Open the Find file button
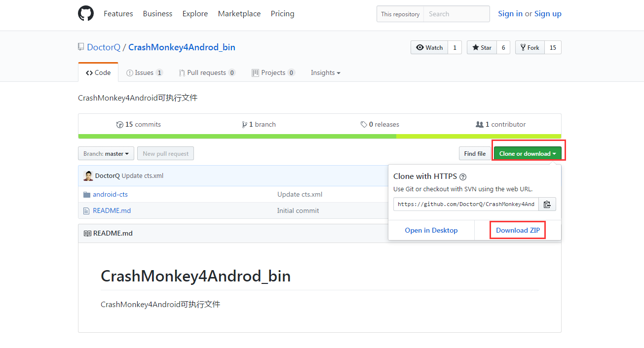The image size is (644, 348). point(475,153)
